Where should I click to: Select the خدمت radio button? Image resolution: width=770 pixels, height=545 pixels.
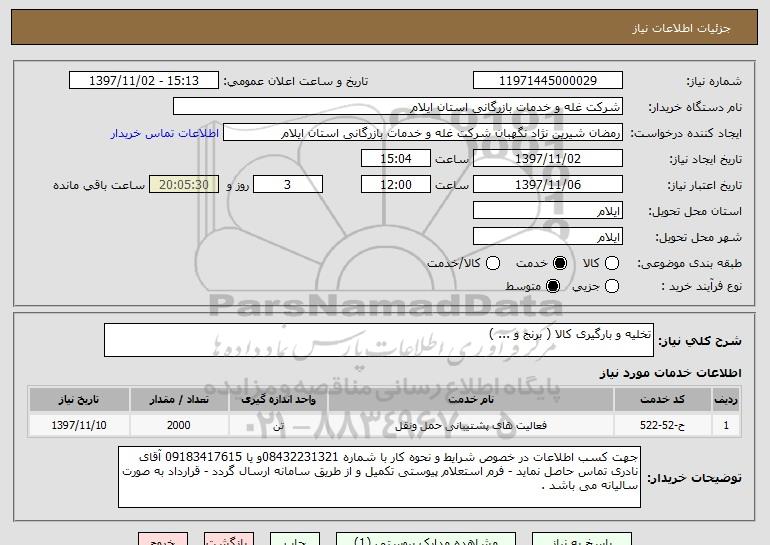tap(559, 263)
